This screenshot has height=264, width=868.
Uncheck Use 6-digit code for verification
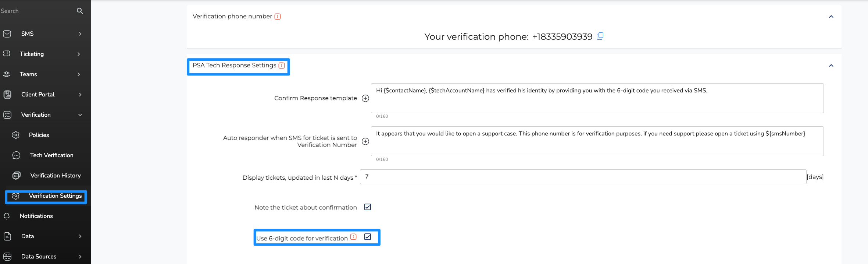368,237
